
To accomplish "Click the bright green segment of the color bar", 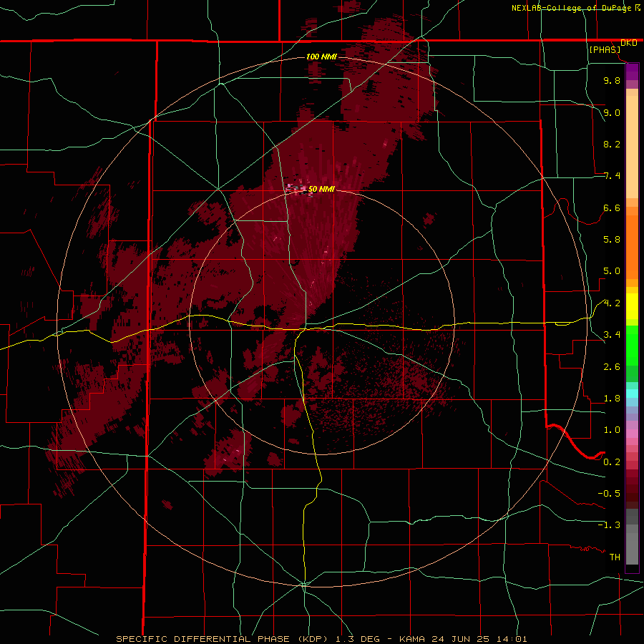I will pyautogui.click(x=632, y=346).
